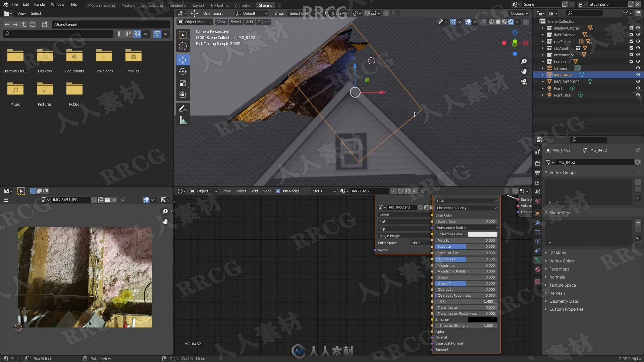Switch to UV Editing workspace tab
644x362 pixels.
click(219, 5)
